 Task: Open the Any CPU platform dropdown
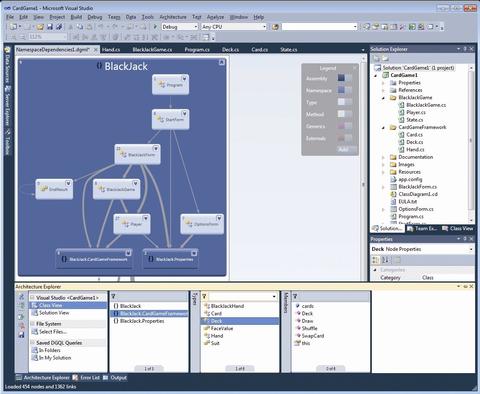(x=264, y=27)
